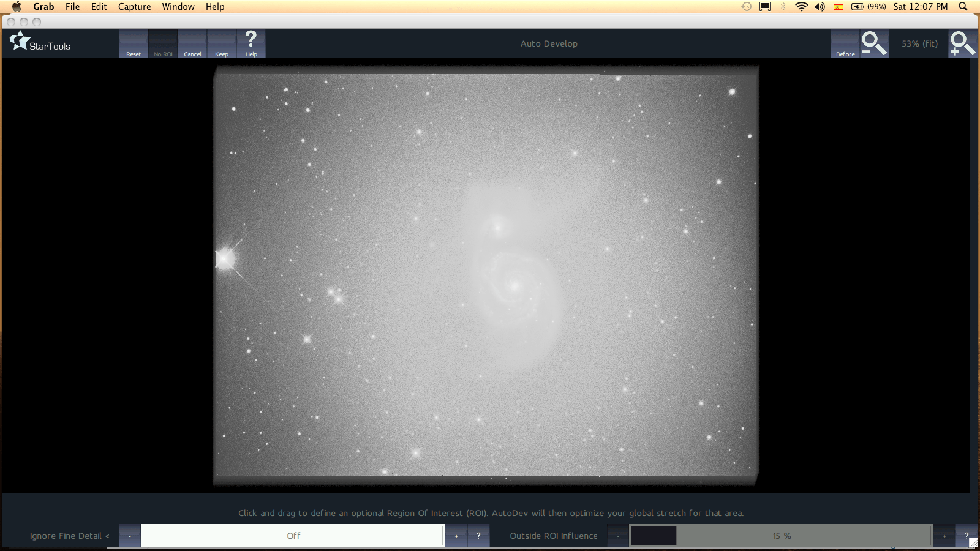
Task: Click the StarTools logo
Action: (x=40, y=43)
